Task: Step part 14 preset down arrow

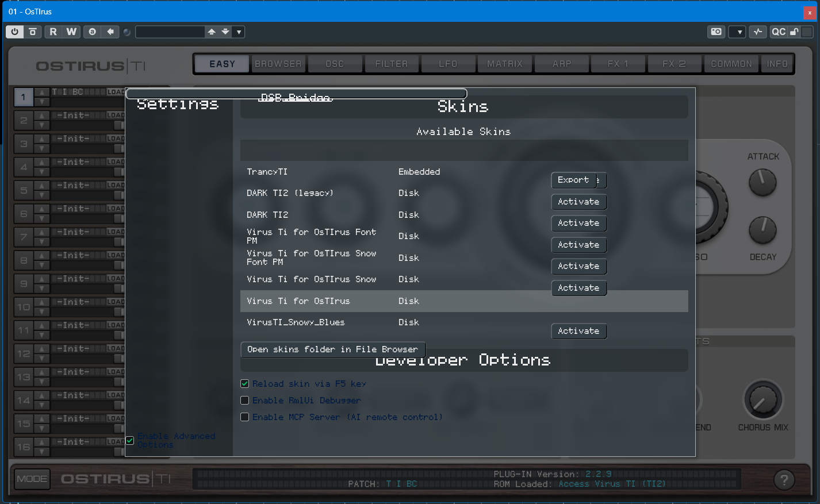Action: pos(42,406)
